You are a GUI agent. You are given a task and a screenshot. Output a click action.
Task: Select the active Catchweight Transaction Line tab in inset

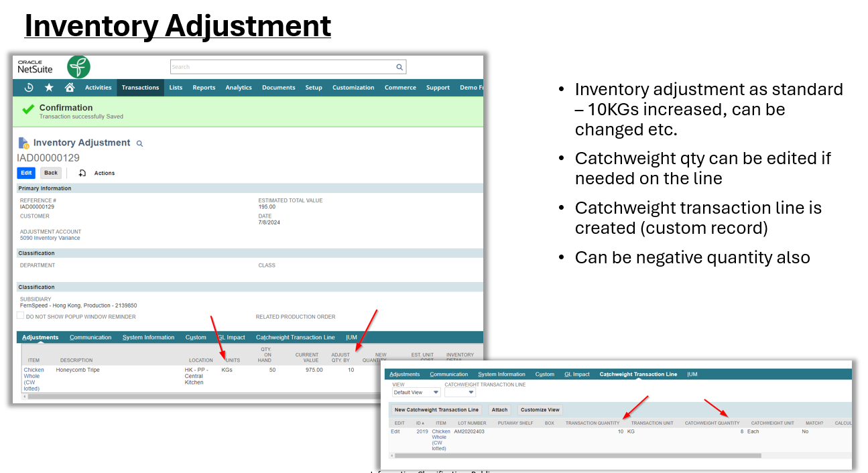638,375
